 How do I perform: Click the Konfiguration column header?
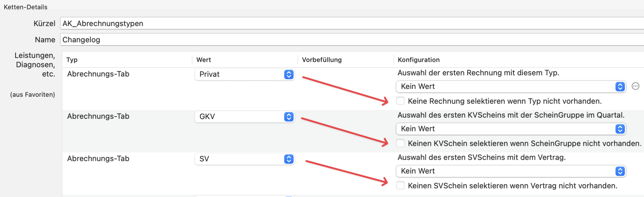419,60
